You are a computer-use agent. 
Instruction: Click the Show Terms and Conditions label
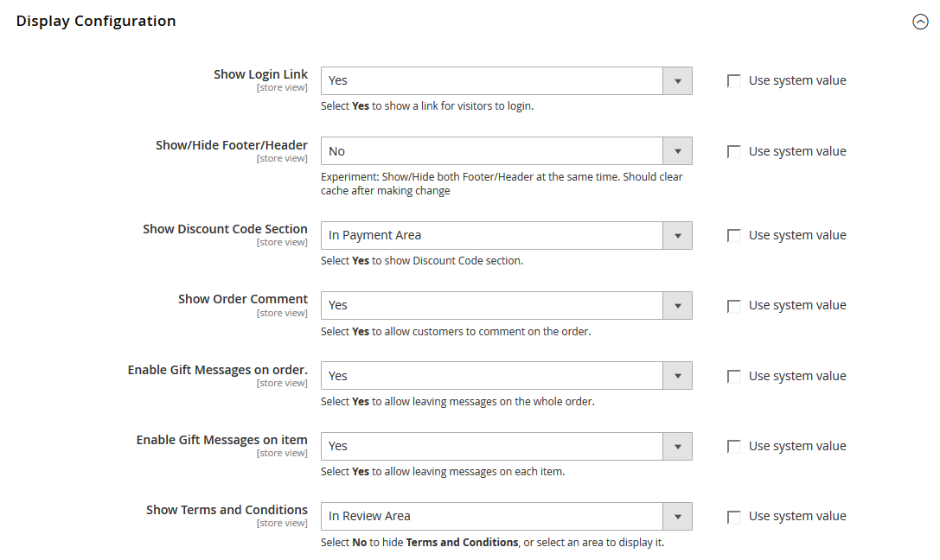(x=227, y=510)
